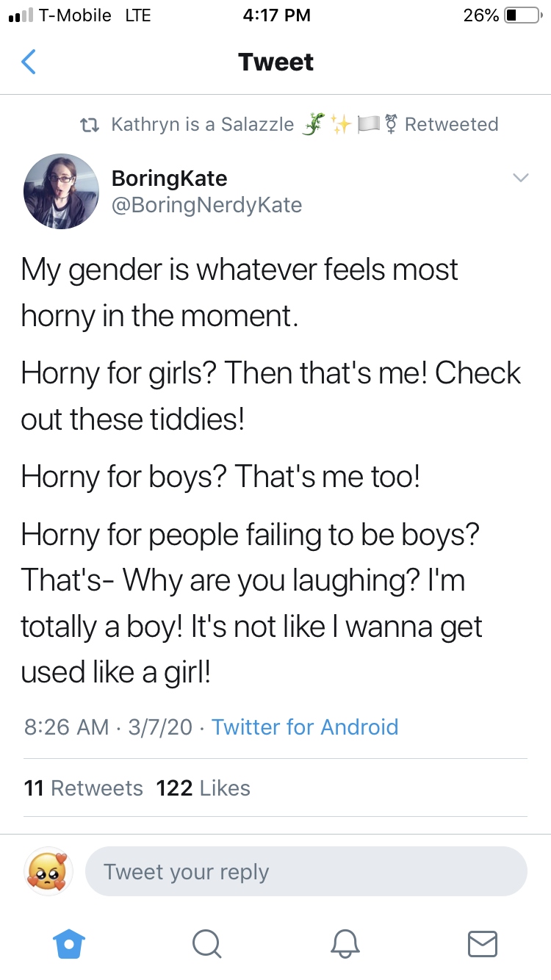Tap the emoji avatar beside reply field
Viewport: 551px width, 980px height.
coord(49,871)
